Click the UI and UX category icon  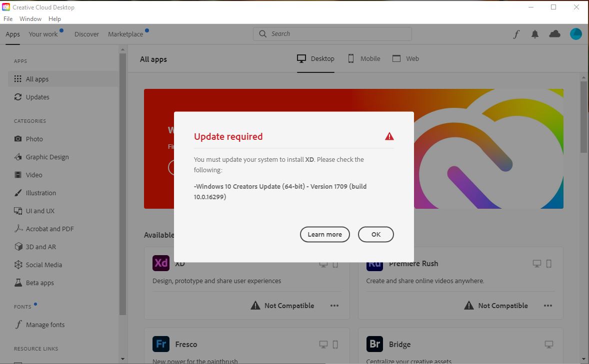click(17, 211)
